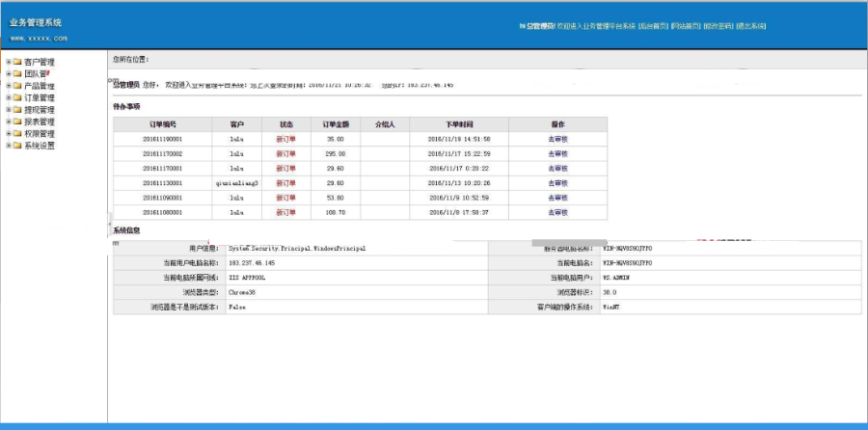Click 新订单 status of order 201611190001
868x430 pixels.
pos(286,139)
